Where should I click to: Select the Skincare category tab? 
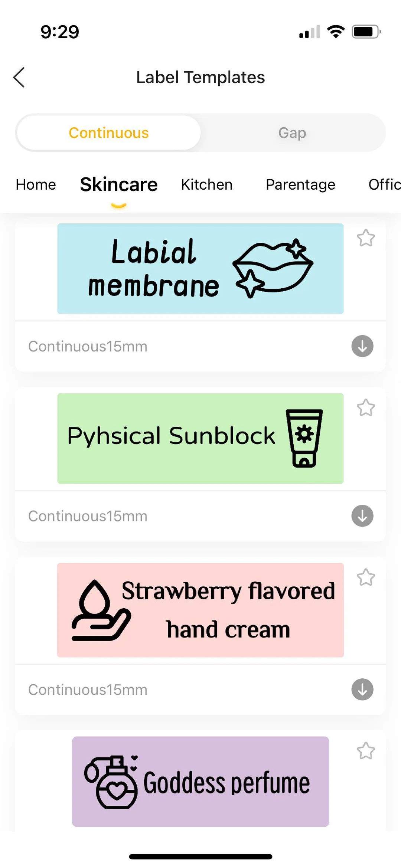coord(119,184)
